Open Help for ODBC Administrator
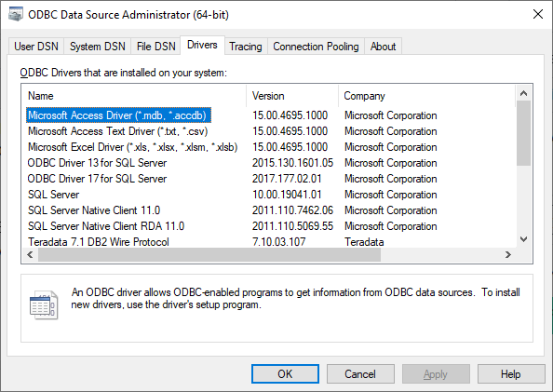The image size is (553, 392). (511, 374)
